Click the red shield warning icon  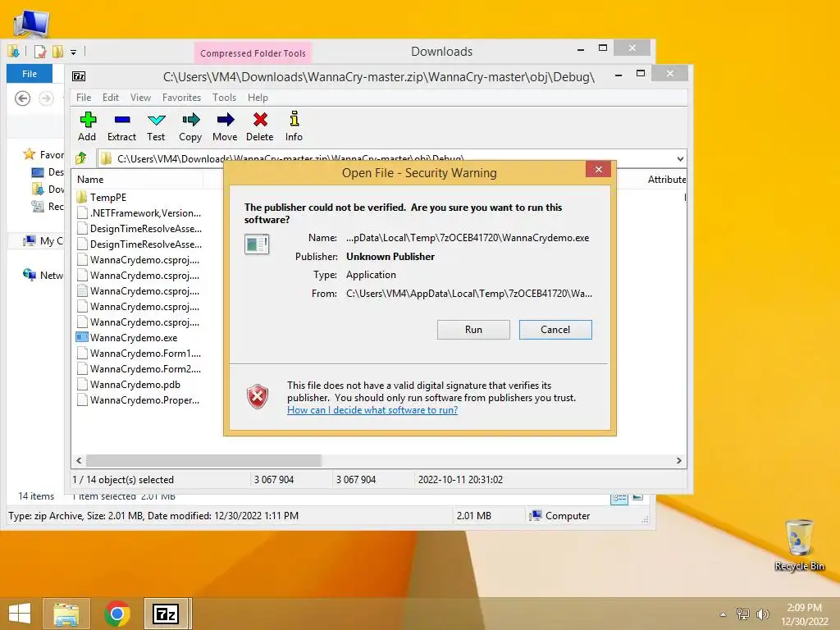pos(257,396)
